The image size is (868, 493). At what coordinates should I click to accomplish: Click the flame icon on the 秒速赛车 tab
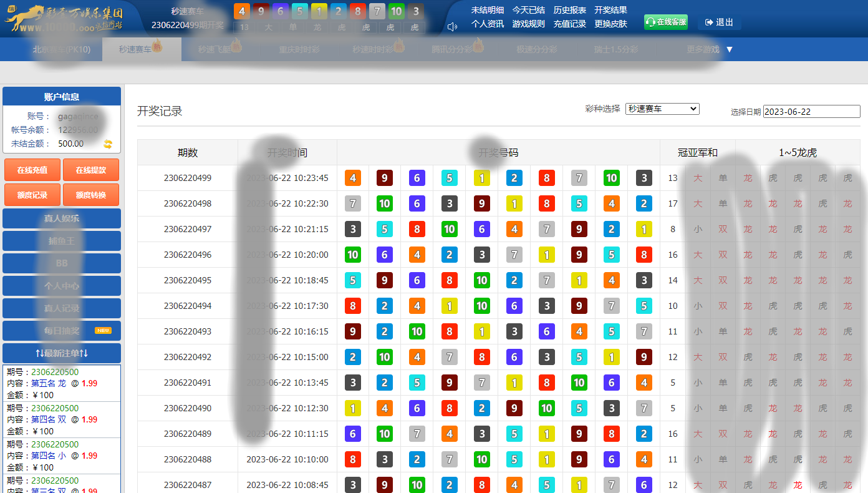pyautogui.click(x=157, y=46)
